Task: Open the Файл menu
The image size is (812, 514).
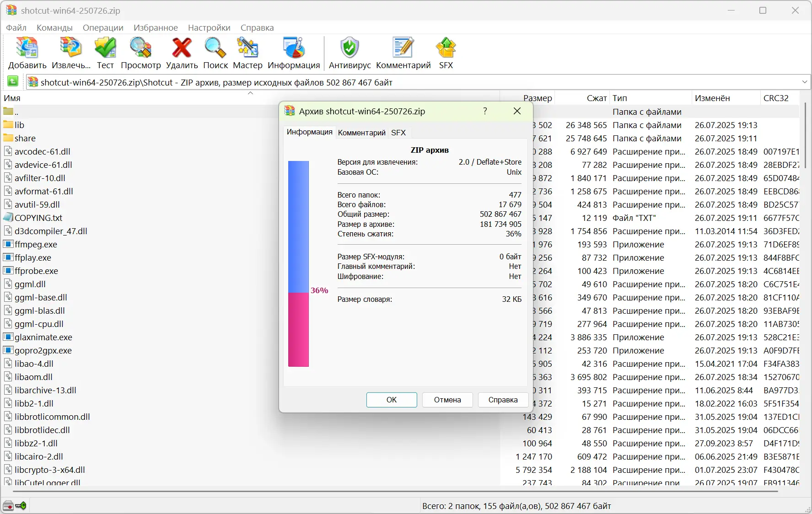Action: coord(16,27)
